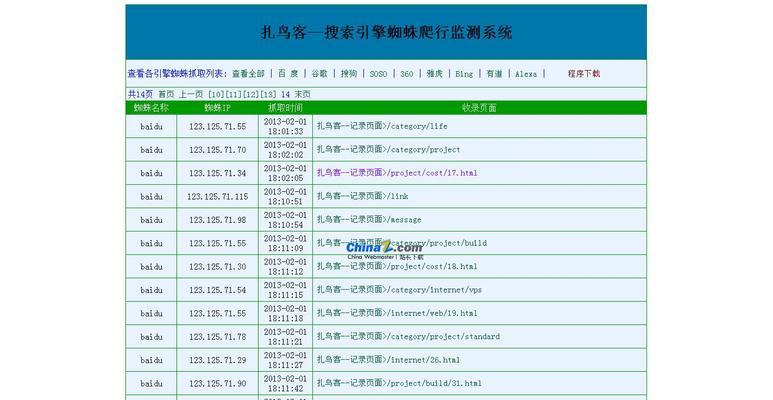The image size is (773, 400).
Task: Open the 程序下载 download link
Action: pos(584,73)
